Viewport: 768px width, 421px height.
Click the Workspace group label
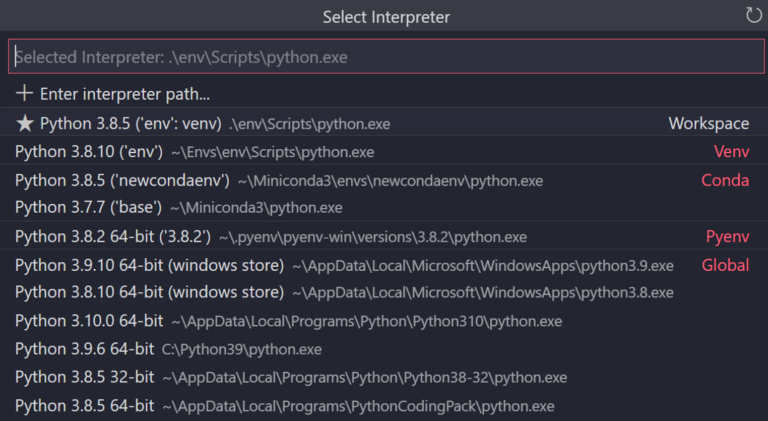(x=708, y=124)
